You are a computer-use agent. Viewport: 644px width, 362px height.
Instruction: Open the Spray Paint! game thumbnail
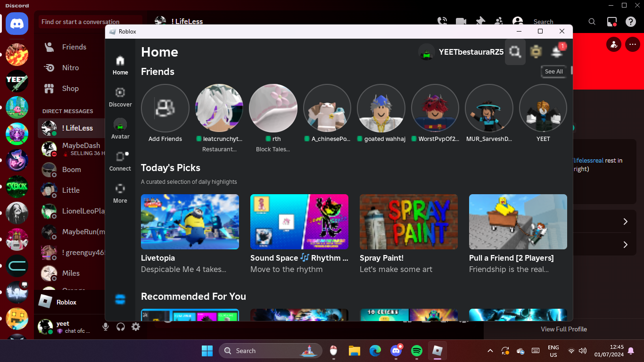409,222
